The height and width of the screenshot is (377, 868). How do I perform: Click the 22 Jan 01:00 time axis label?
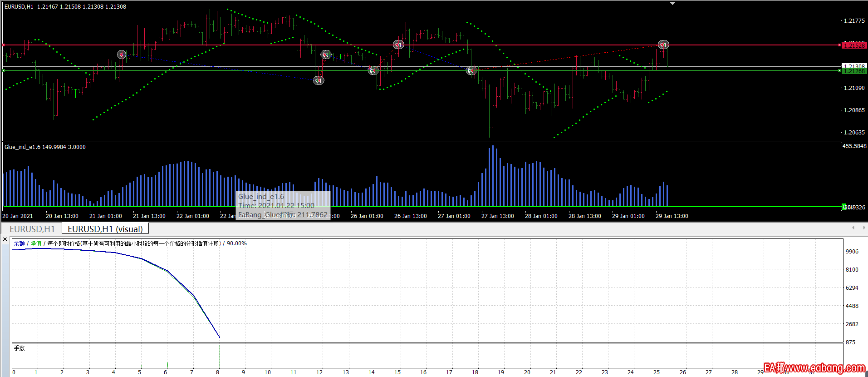coord(193,216)
